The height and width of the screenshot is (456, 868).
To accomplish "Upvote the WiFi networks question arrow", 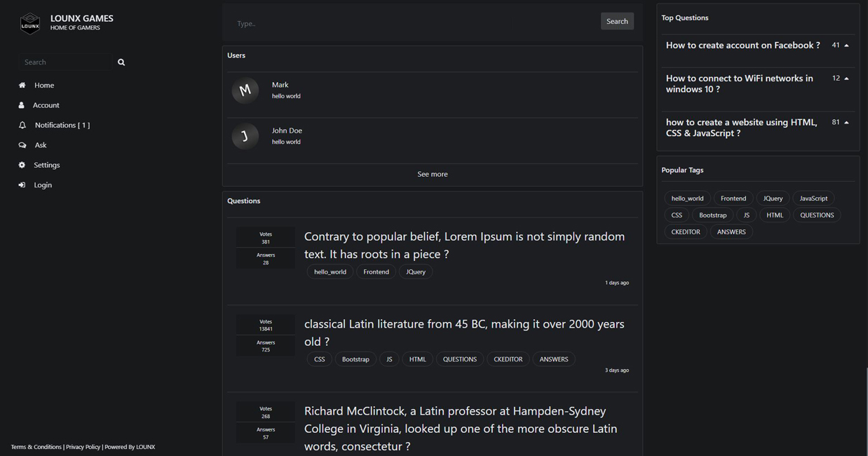I will [846, 79].
